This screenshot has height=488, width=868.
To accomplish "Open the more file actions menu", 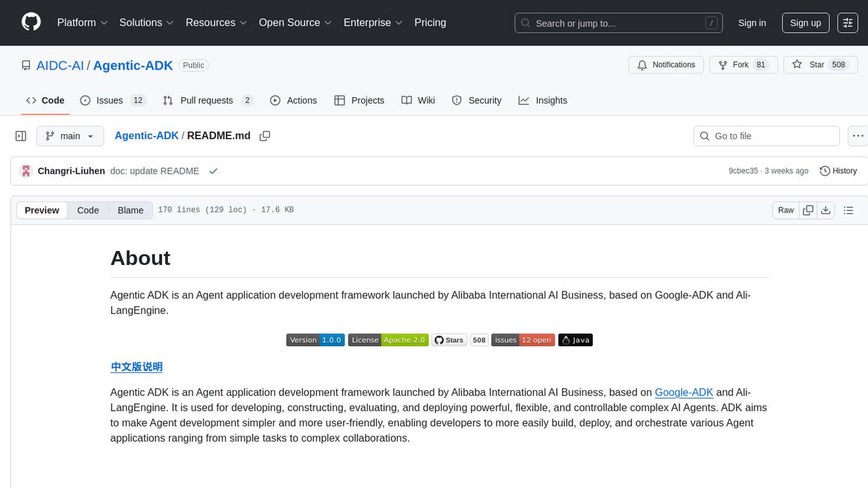I will coord(858,136).
